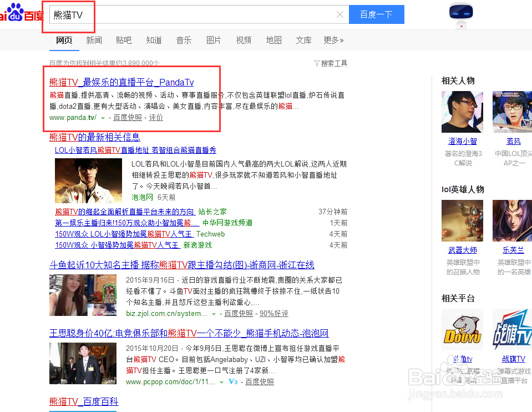Click the biz.zjol.com.cn/system... URL text
Viewport: 532px width, 412px height.
166,314
